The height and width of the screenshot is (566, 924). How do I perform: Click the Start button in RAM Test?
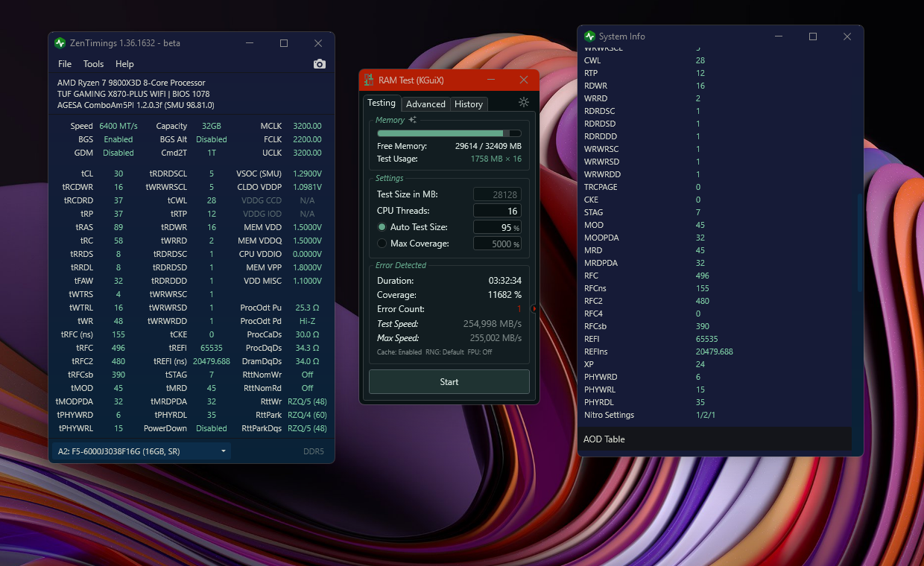tap(449, 382)
